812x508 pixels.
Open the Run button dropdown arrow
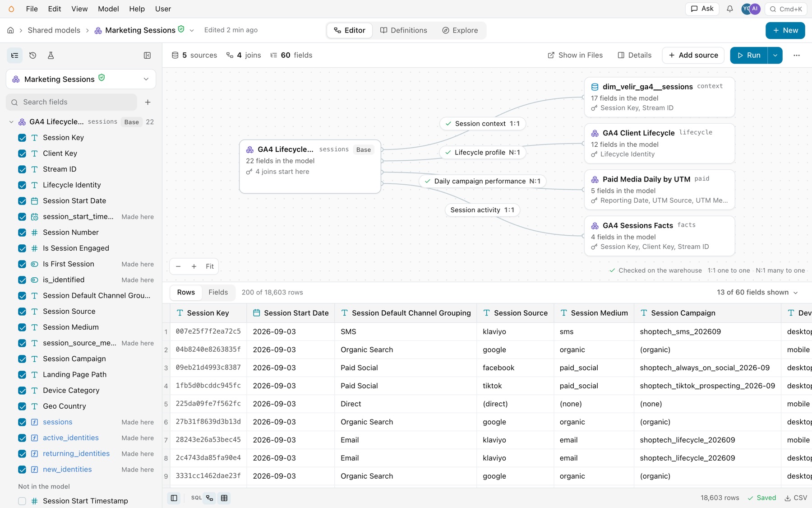(775, 55)
